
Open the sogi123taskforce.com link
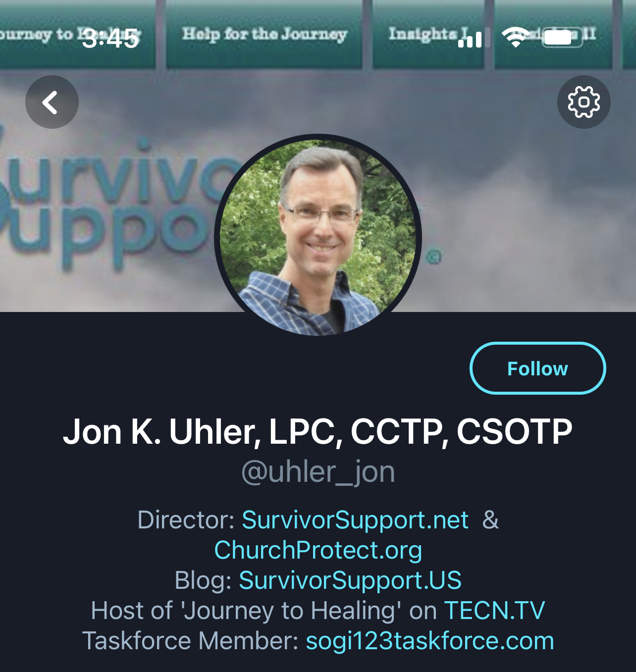(x=430, y=641)
